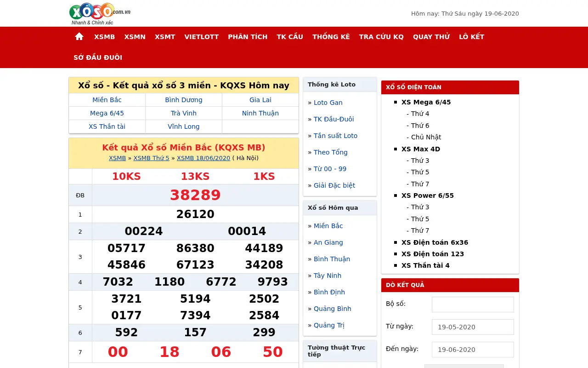Open An Giang yesterday results
The width and height of the screenshot is (588, 368).
click(x=328, y=242)
